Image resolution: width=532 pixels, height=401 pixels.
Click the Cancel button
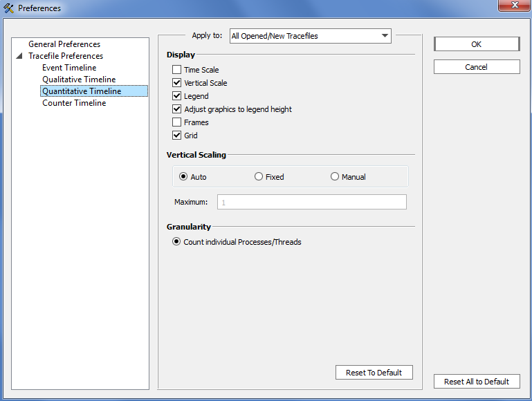pos(477,67)
